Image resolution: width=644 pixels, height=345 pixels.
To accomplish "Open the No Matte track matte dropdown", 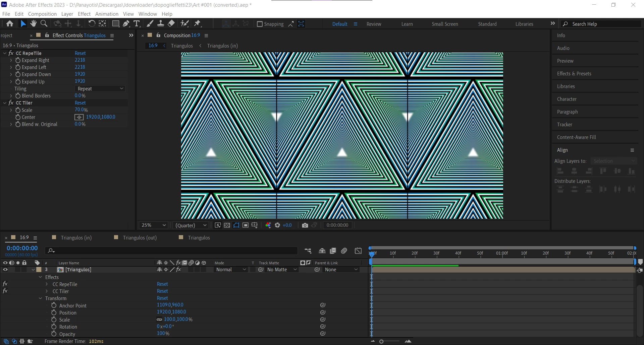I will (282, 270).
